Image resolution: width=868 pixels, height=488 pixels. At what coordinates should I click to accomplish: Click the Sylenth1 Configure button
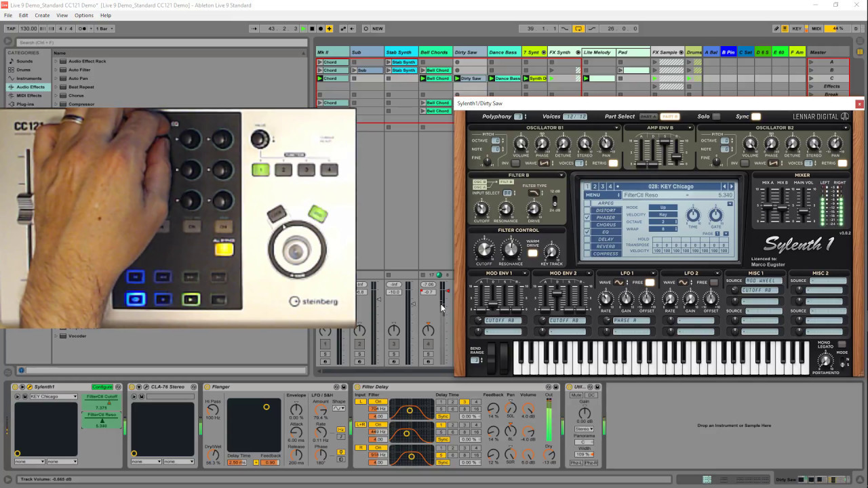[102, 387]
